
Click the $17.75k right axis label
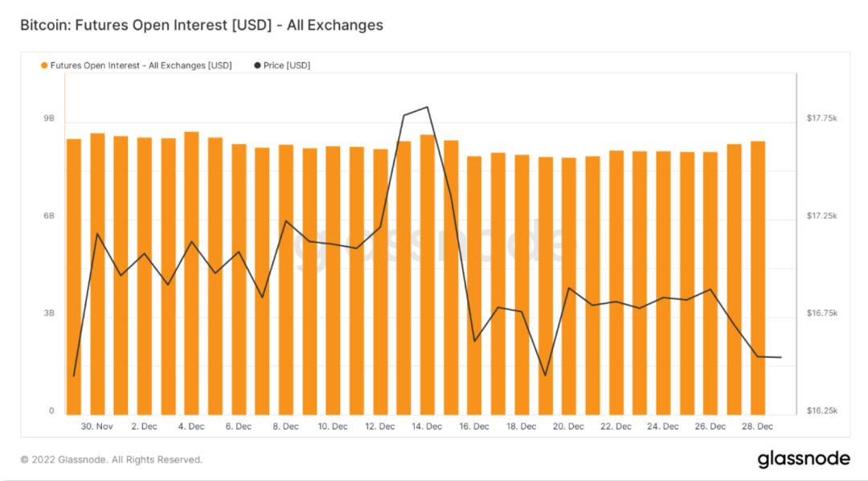pyautogui.click(x=821, y=119)
